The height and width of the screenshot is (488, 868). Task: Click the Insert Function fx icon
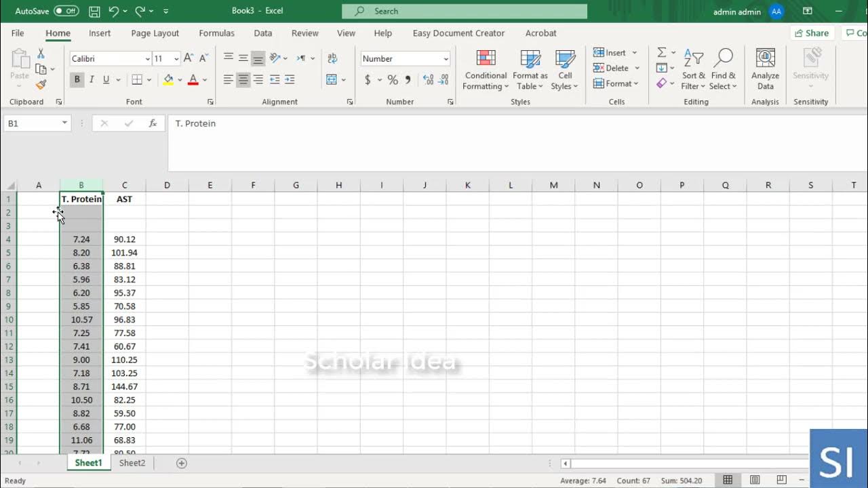153,123
